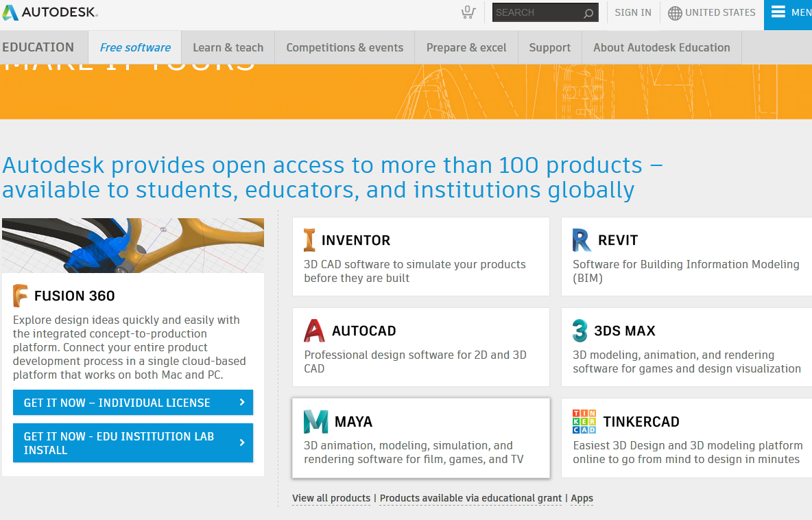
Task: Click the 3ds Max title text
Action: tap(625, 331)
